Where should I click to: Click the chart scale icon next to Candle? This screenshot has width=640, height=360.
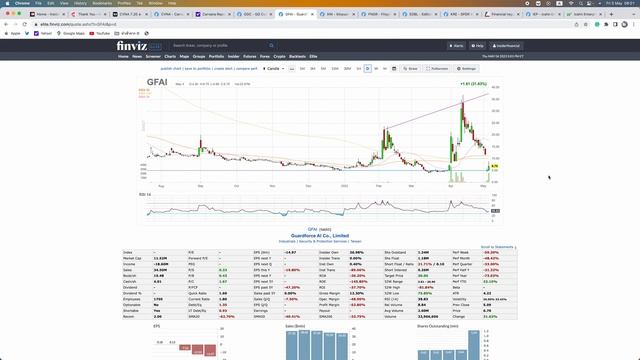[x=291, y=69]
